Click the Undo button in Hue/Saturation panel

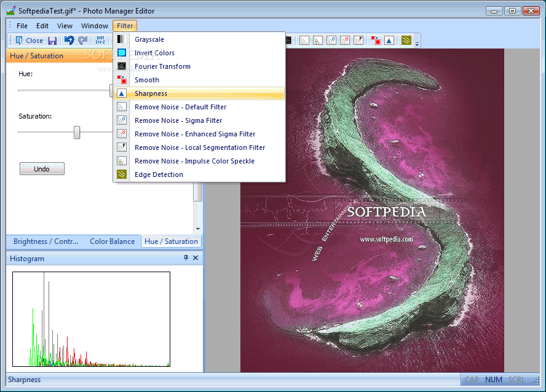42,169
